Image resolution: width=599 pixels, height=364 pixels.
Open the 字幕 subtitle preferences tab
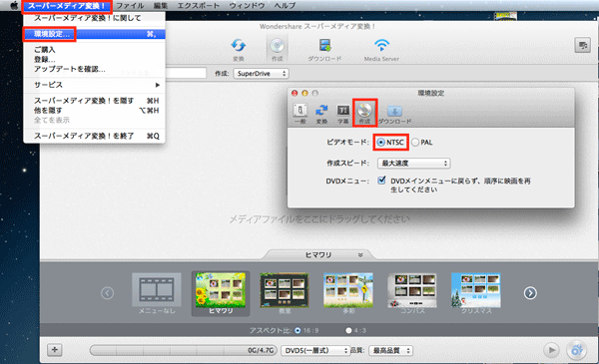point(342,114)
